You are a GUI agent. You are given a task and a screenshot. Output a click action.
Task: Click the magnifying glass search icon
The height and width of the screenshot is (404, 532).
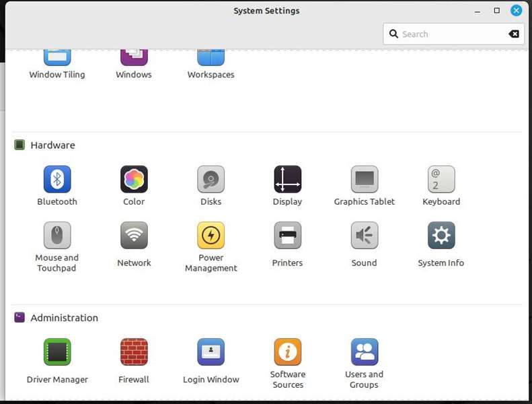point(393,34)
